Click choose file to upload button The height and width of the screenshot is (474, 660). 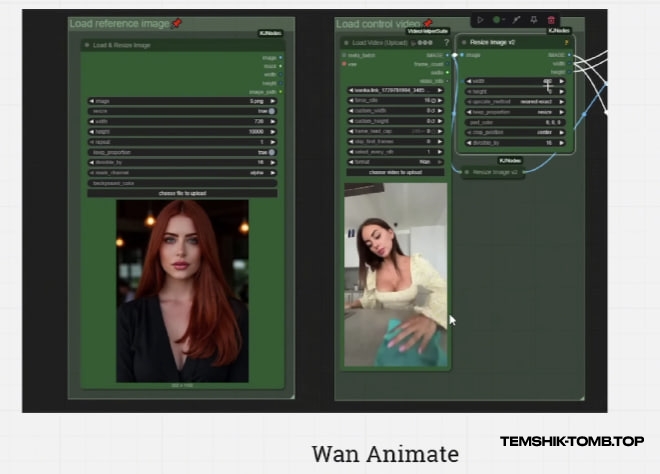tap(181, 192)
